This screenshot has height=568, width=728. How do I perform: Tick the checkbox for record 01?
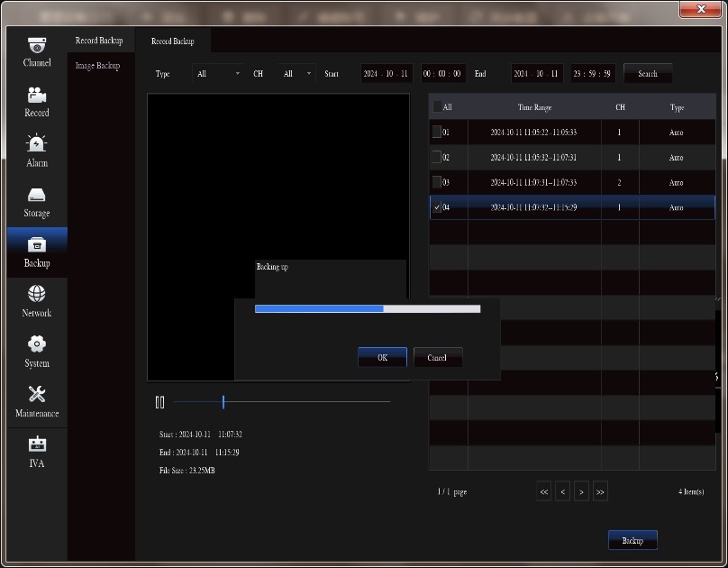tap(437, 132)
